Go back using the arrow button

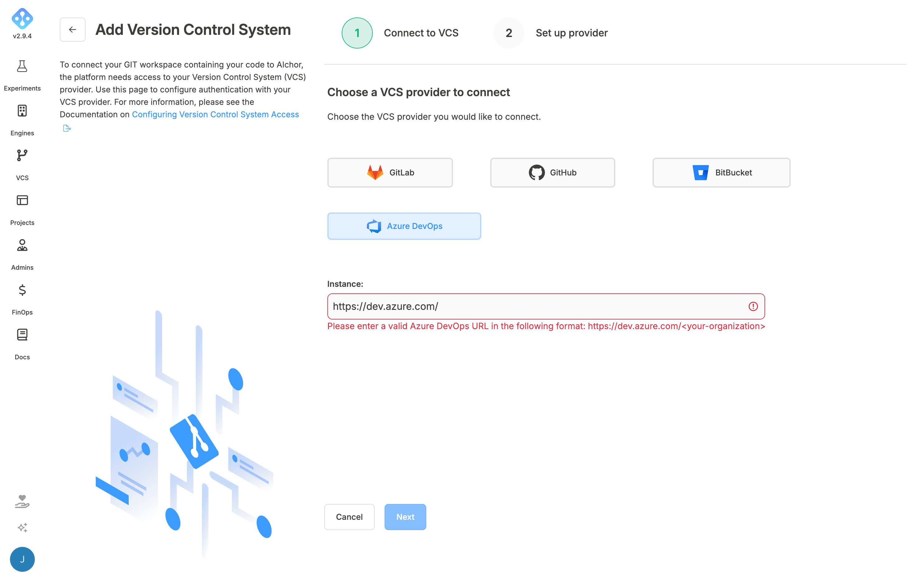(x=72, y=30)
